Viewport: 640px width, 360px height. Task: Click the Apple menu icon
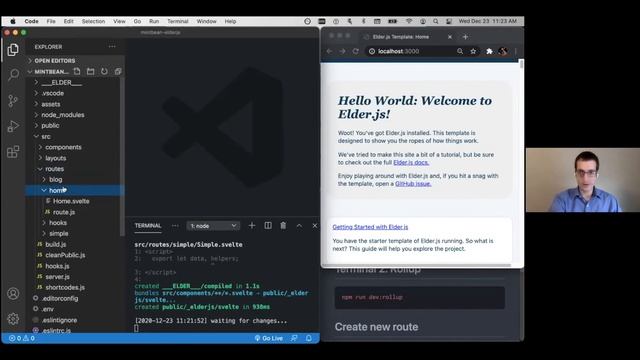(13, 21)
